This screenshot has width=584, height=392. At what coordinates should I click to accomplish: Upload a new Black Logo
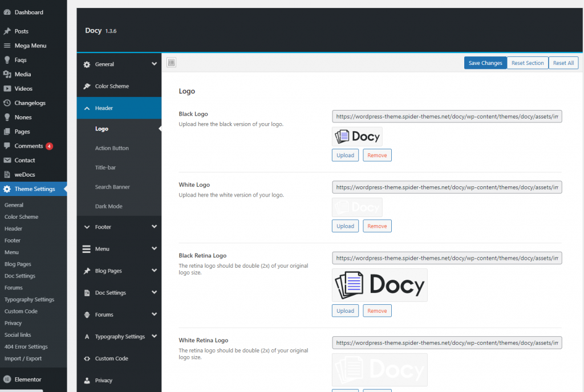pos(345,155)
